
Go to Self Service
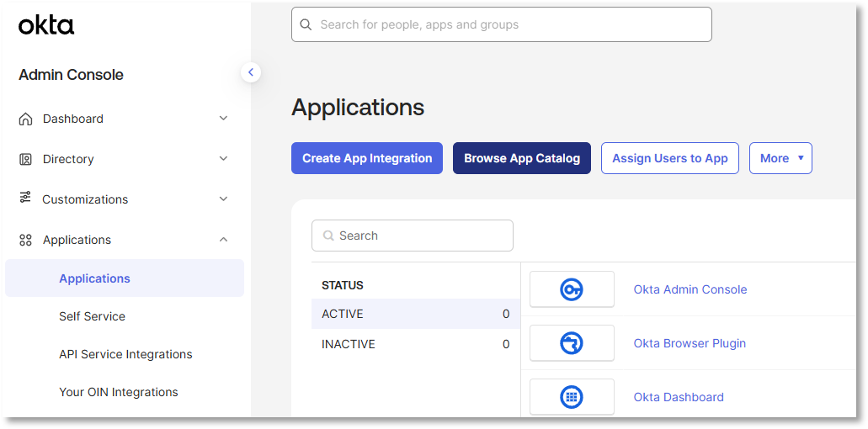pyautogui.click(x=93, y=316)
